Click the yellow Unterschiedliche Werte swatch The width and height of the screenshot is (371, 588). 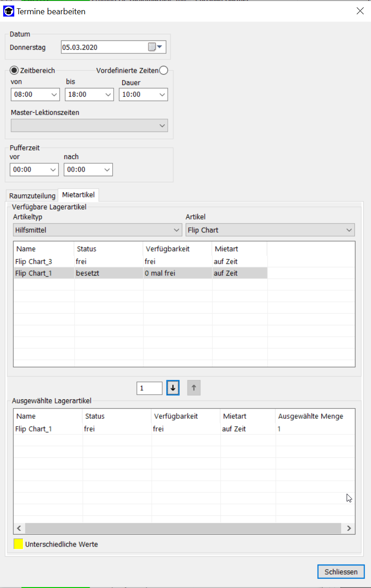[18, 544]
